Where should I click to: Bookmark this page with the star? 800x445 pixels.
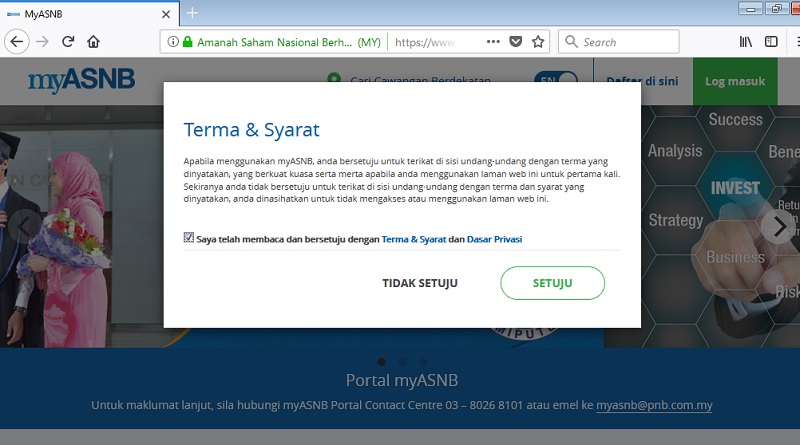(x=538, y=42)
